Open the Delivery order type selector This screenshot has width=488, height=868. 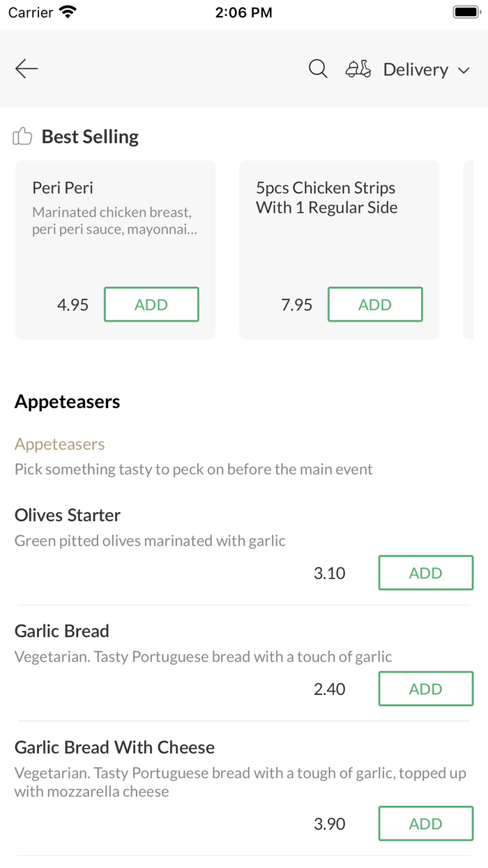click(415, 69)
